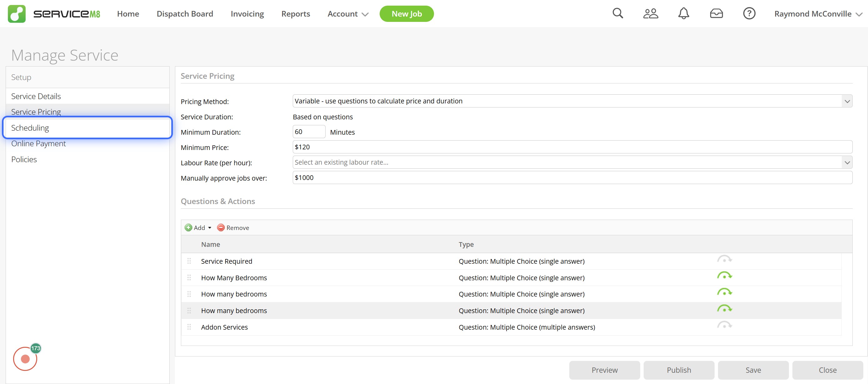Open the notifications bell icon
This screenshot has width=868, height=384.
tap(683, 13)
